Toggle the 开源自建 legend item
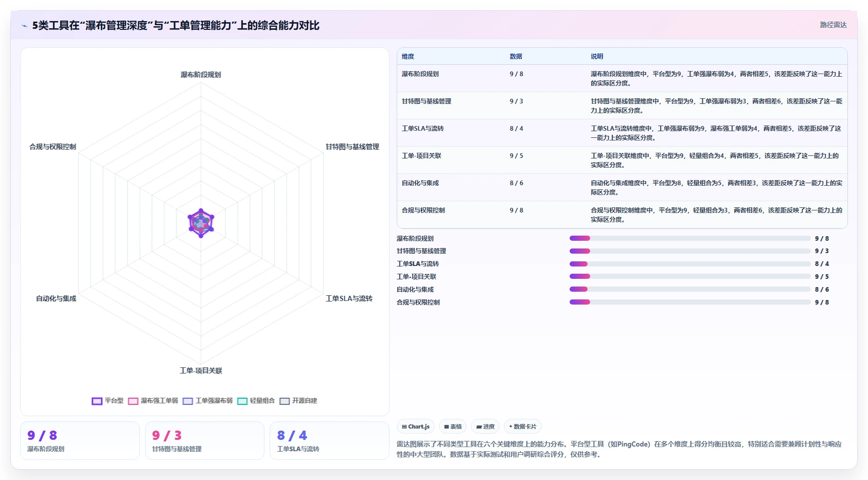Viewport: 868px width, 480px height. point(298,401)
